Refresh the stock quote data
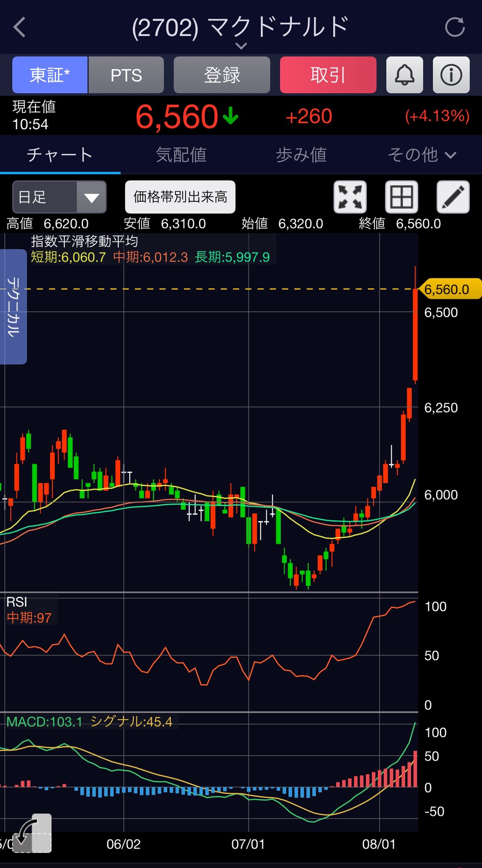Screen dimensions: 482x868 coord(455,28)
